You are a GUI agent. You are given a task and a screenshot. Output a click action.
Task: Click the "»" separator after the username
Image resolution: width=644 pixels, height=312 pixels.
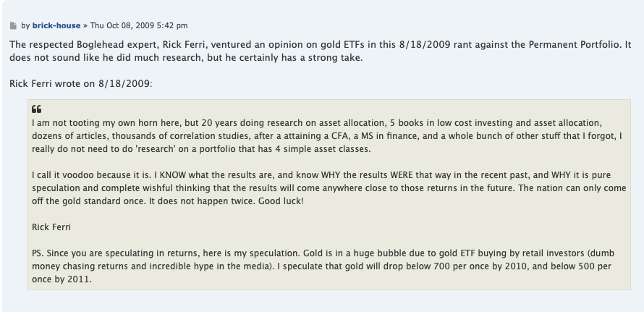click(85, 26)
